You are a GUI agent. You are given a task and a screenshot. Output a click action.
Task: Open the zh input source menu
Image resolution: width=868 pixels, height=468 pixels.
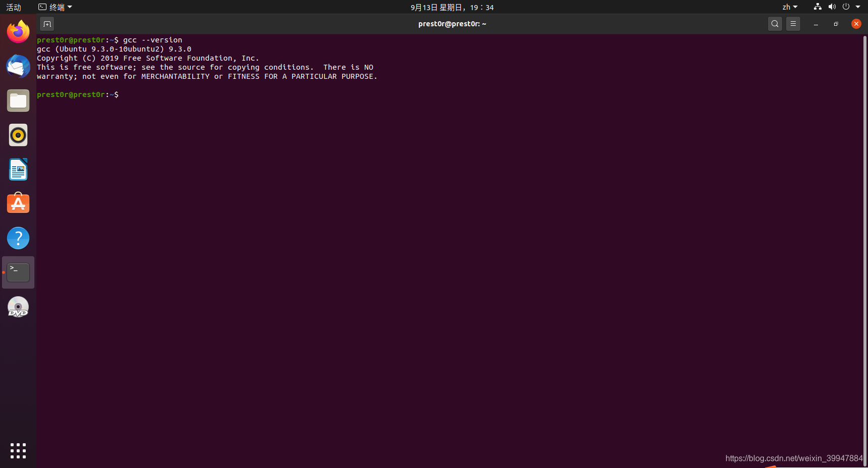(x=790, y=7)
